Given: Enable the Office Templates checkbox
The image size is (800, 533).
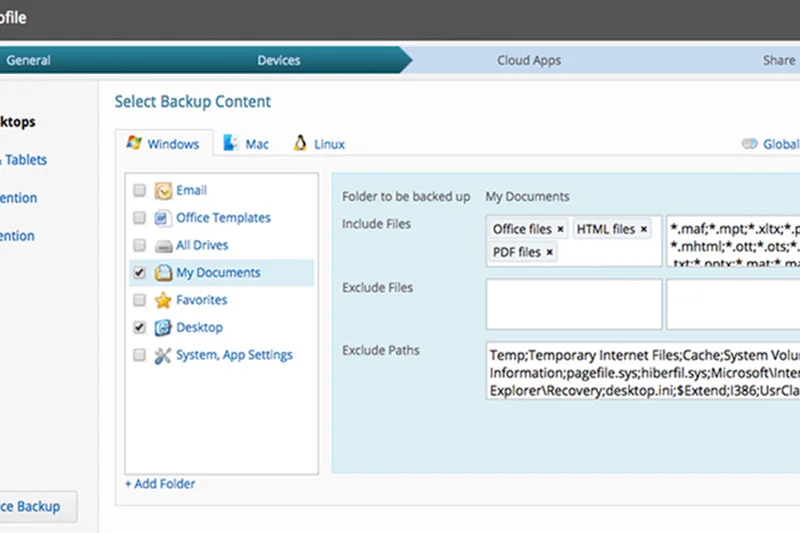Looking at the screenshot, I should coord(139,218).
